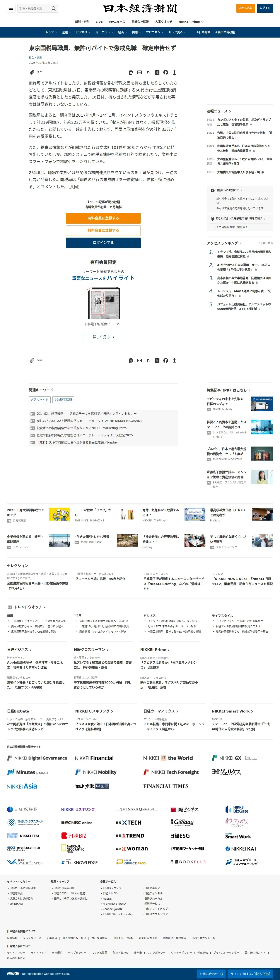The height and width of the screenshot is (980, 280).
Task: Open the 日経電子版 紙面ビューアー tablet image
Action: 103,303
